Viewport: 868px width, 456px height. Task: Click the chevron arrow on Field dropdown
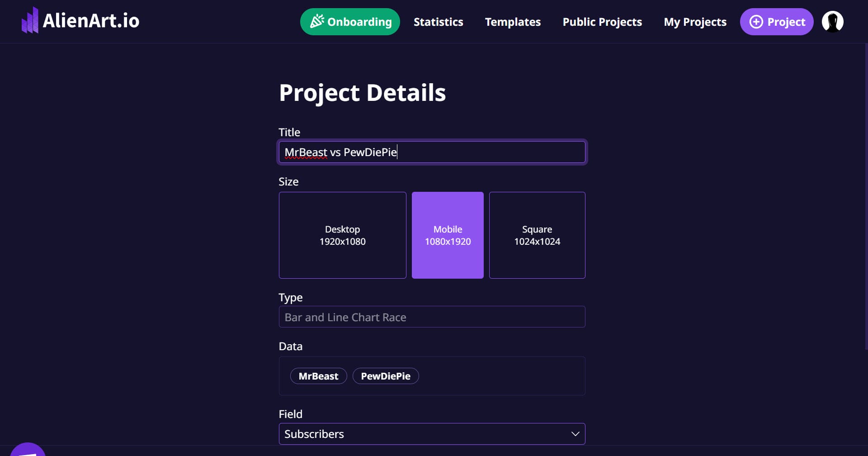pos(575,434)
